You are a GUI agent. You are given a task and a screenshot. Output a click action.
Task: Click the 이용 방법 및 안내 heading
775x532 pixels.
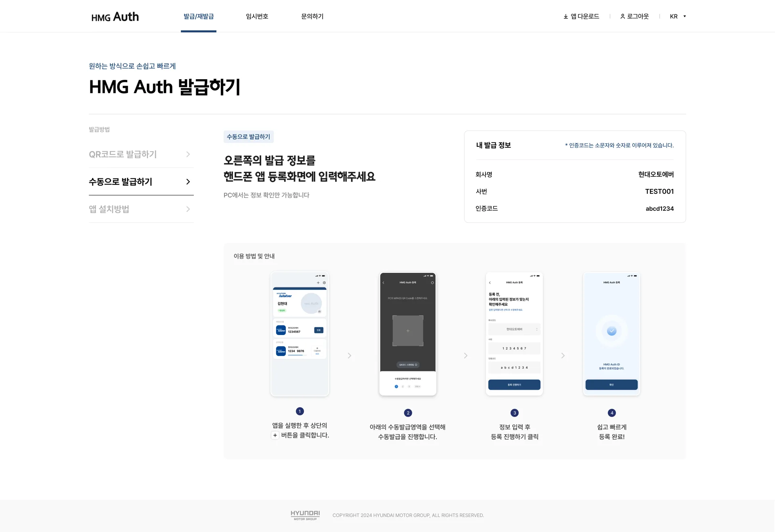point(254,256)
